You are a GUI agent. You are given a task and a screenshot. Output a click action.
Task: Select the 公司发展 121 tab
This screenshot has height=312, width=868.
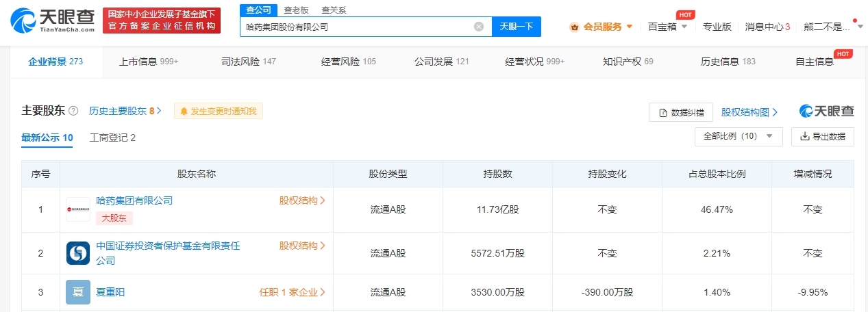coord(442,62)
